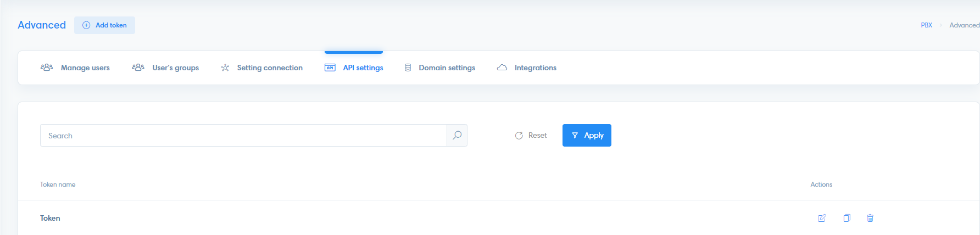The image size is (980, 235).
Task: Click the Add token button
Action: (104, 25)
